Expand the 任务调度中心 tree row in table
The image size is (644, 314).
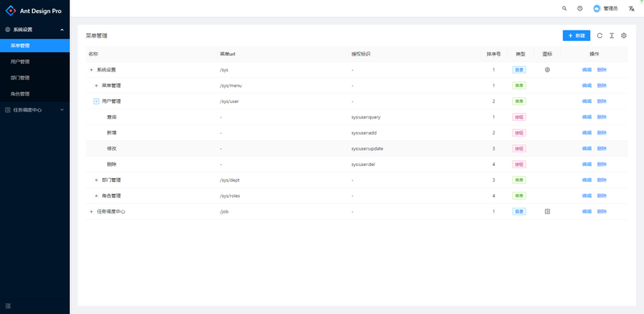pyautogui.click(x=91, y=211)
